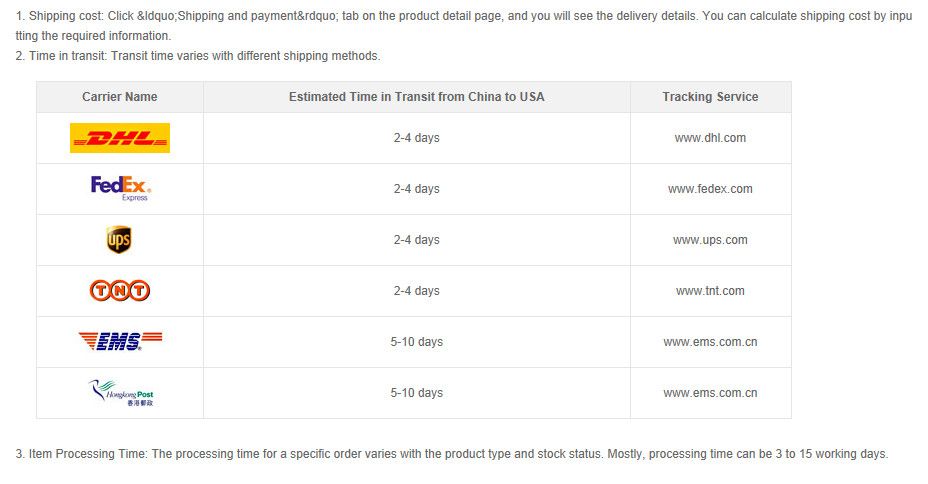
Task: Select EMS's 5-10 days transit cell
Action: (x=417, y=341)
